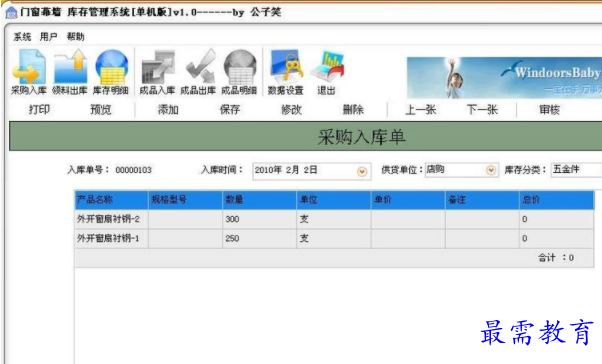This screenshot has height=364, width=602.
Task: Open 采购入库 purchase entry icon
Action: click(29, 72)
